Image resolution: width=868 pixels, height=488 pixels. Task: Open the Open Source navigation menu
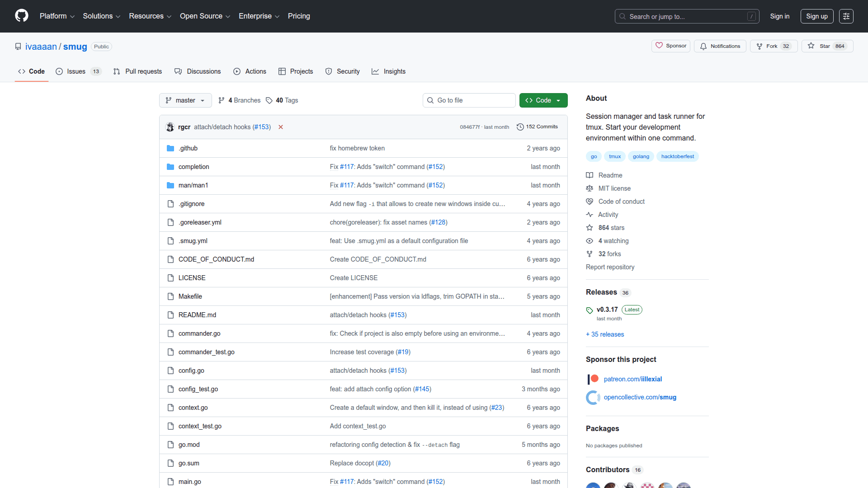click(x=205, y=16)
